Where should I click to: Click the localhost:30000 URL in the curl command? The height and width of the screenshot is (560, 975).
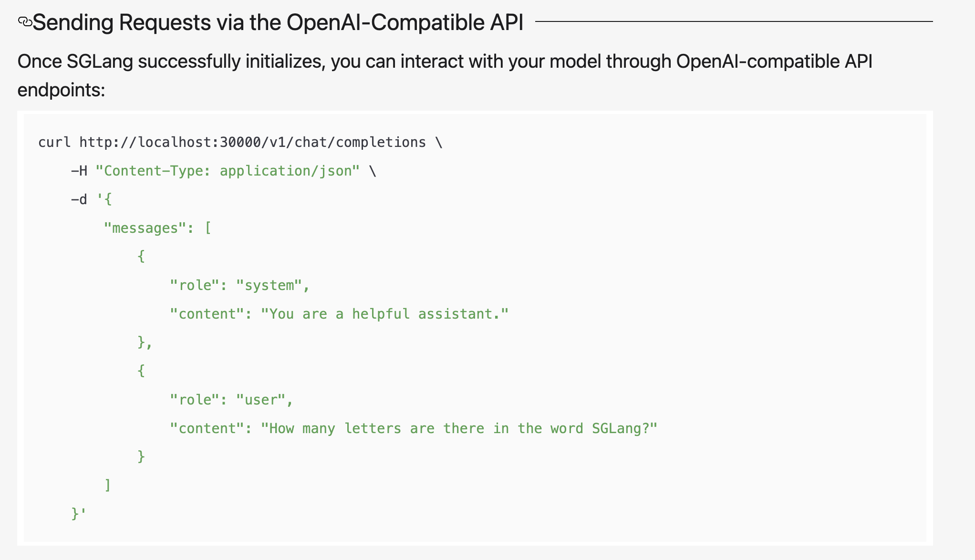pyautogui.click(x=252, y=142)
